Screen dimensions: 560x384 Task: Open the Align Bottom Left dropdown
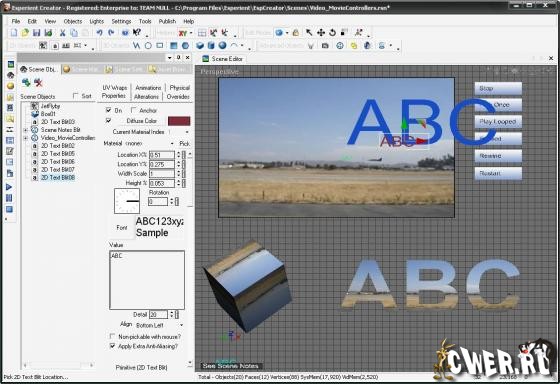pos(159,325)
